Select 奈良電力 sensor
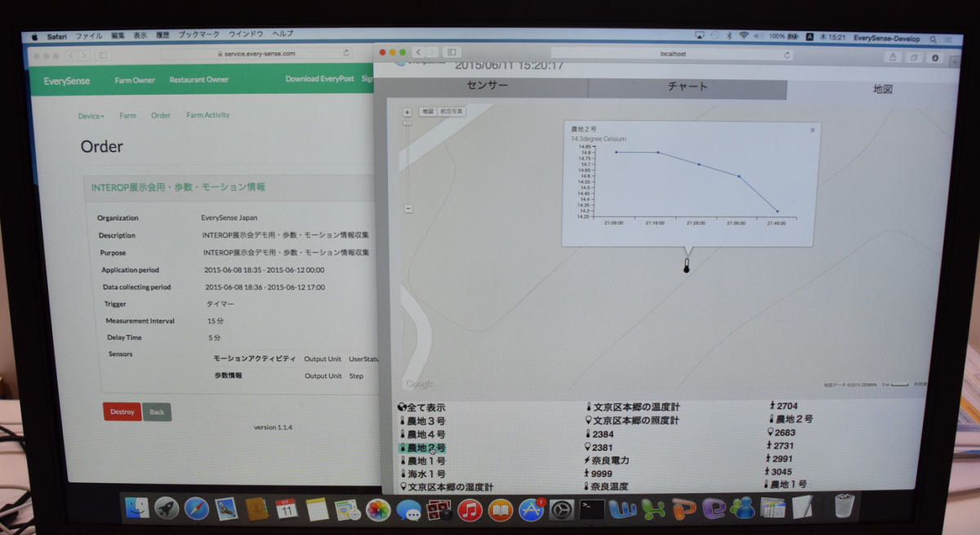Image resolution: width=980 pixels, height=535 pixels. pyautogui.click(x=608, y=461)
